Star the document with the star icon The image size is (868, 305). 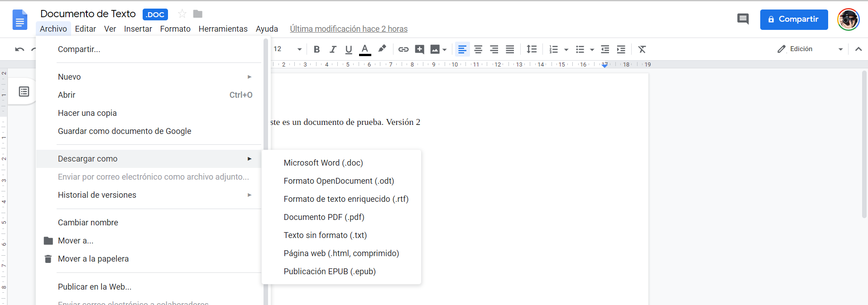click(182, 14)
